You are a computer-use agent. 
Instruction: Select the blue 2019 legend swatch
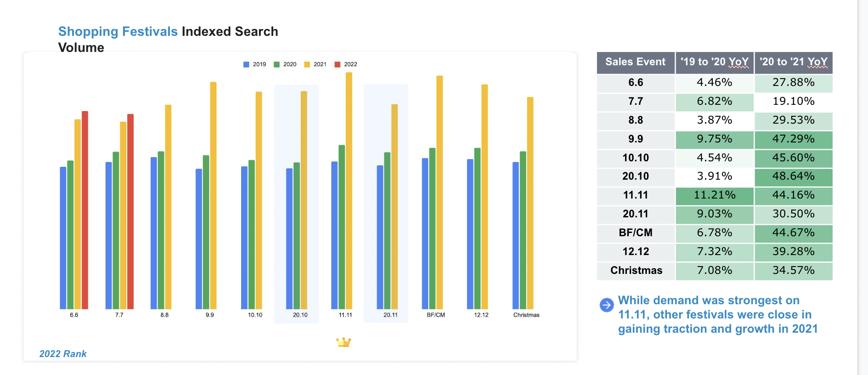pyautogui.click(x=246, y=64)
